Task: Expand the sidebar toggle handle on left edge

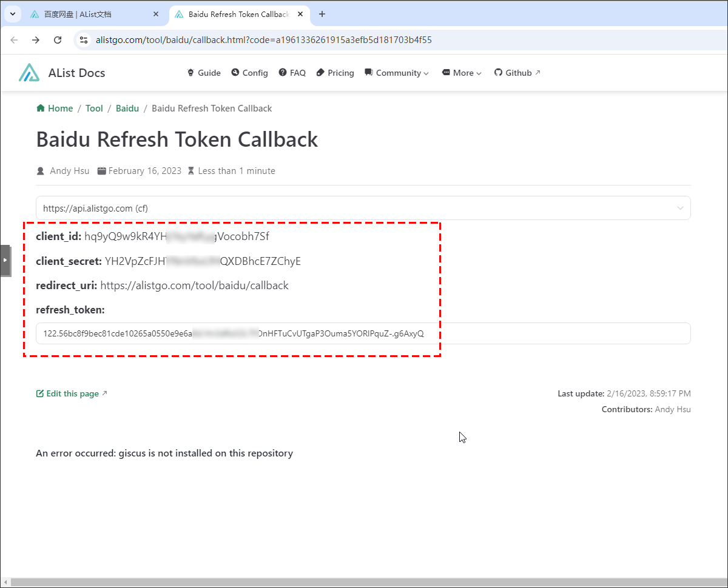Action: pyautogui.click(x=5, y=260)
